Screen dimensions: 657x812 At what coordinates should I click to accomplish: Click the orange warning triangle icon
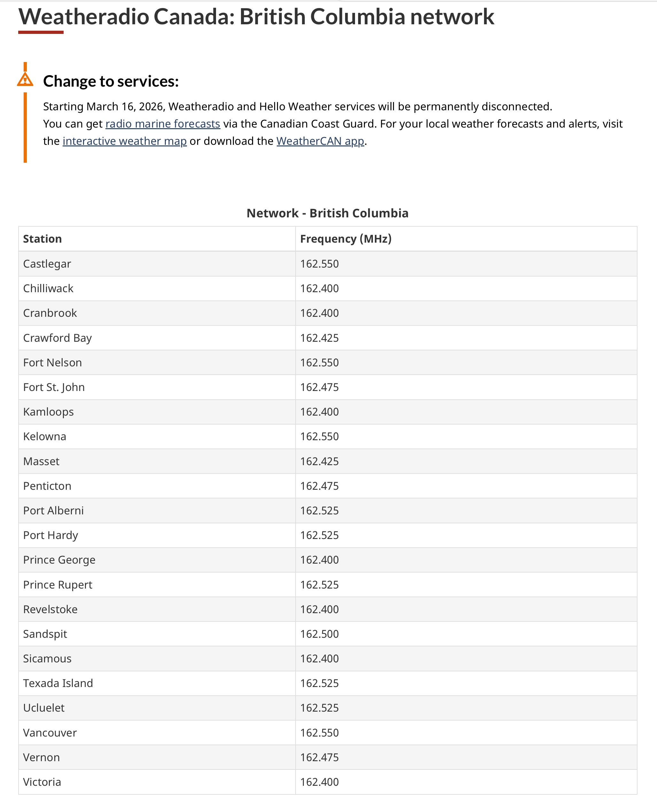pyautogui.click(x=25, y=80)
